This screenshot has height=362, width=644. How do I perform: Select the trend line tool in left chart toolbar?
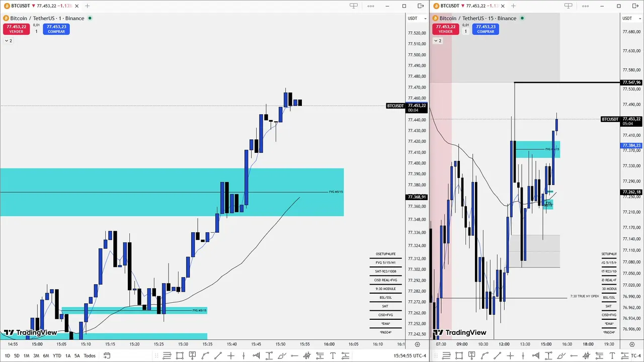[x=218, y=355]
